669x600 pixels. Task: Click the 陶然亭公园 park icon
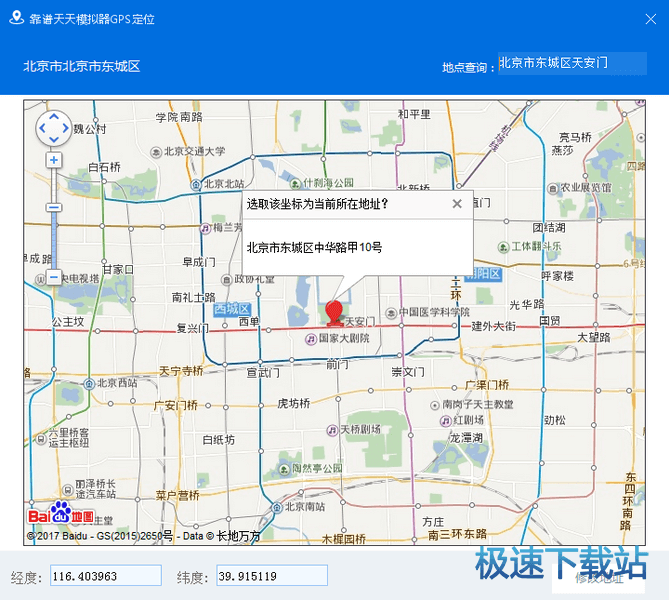coord(284,469)
